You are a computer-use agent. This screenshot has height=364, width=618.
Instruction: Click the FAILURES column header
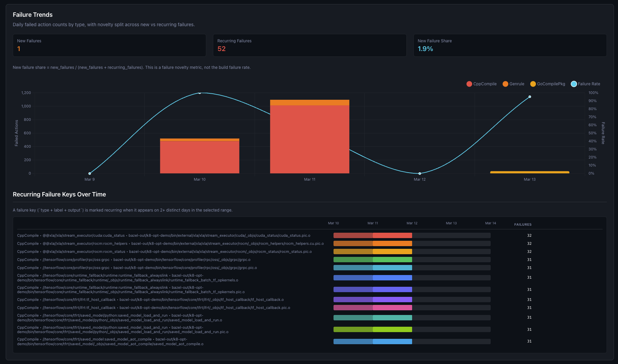click(x=523, y=224)
